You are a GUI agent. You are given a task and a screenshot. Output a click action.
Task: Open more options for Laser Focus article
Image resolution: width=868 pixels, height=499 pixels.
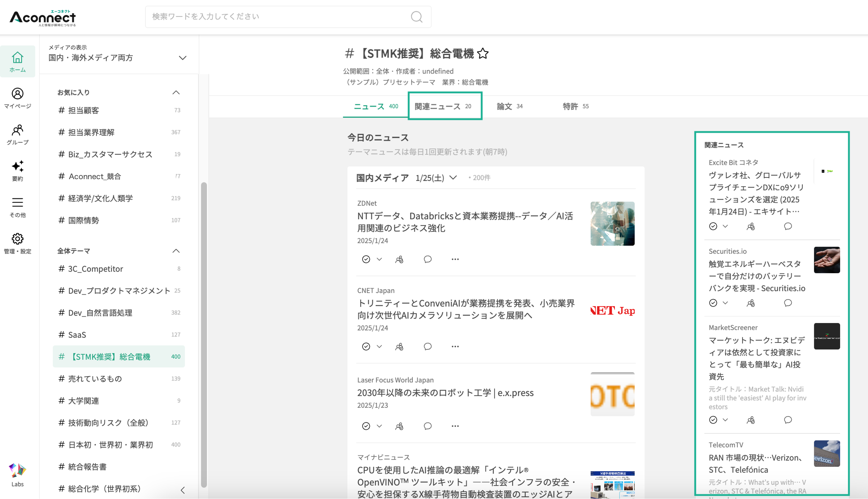455,426
